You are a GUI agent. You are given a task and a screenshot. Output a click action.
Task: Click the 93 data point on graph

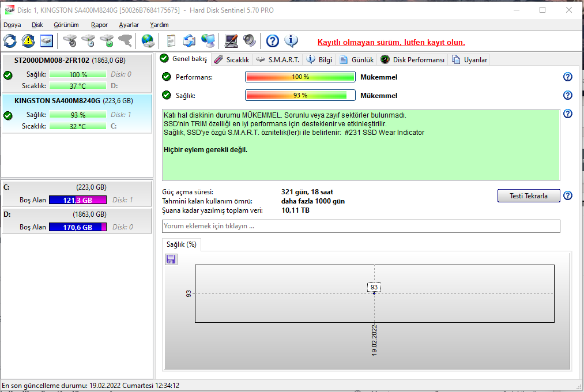[x=374, y=293]
